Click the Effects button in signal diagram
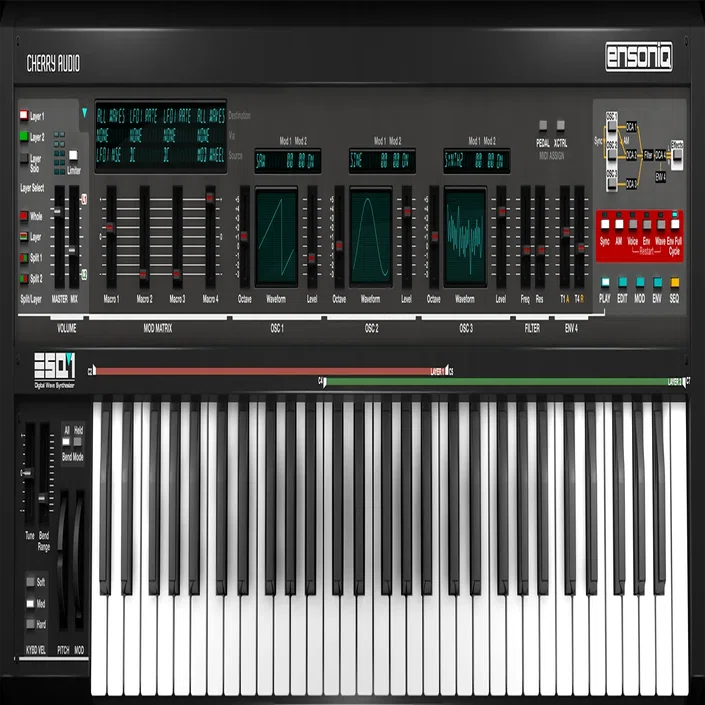 pos(677,156)
